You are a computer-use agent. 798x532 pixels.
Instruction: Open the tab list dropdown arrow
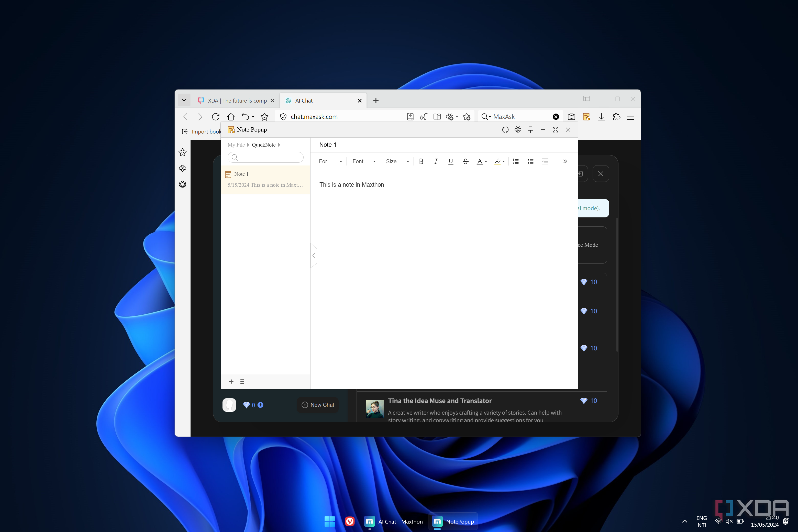pos(184,100)
